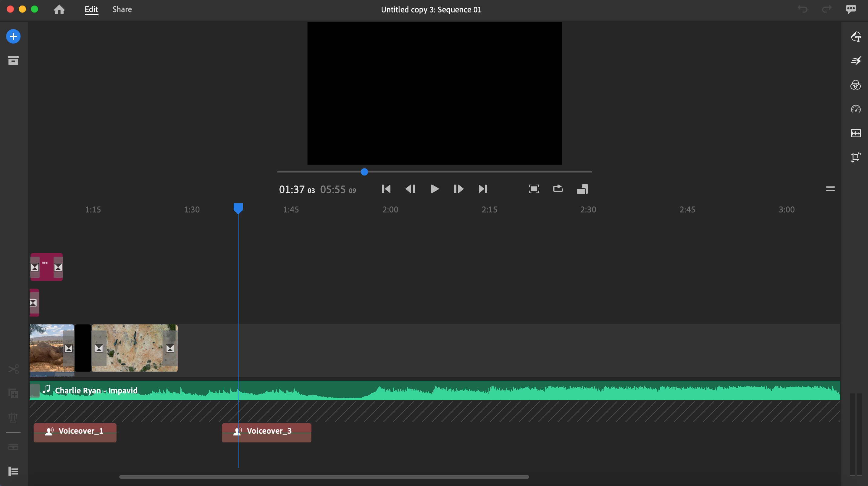Switch to the Edit tab
Screen dimensions: 868x486
coord(91,9)
